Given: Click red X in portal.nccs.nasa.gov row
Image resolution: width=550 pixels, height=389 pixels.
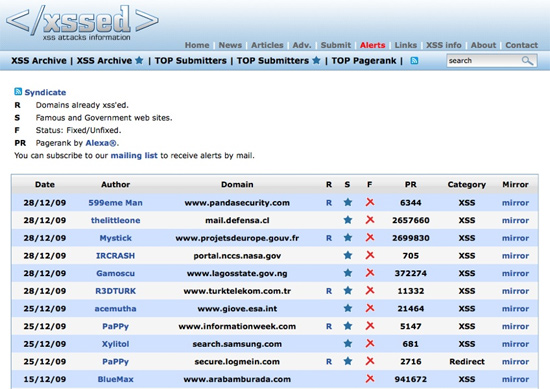Looking at the screenshot, I should click(x=370, y=255).
